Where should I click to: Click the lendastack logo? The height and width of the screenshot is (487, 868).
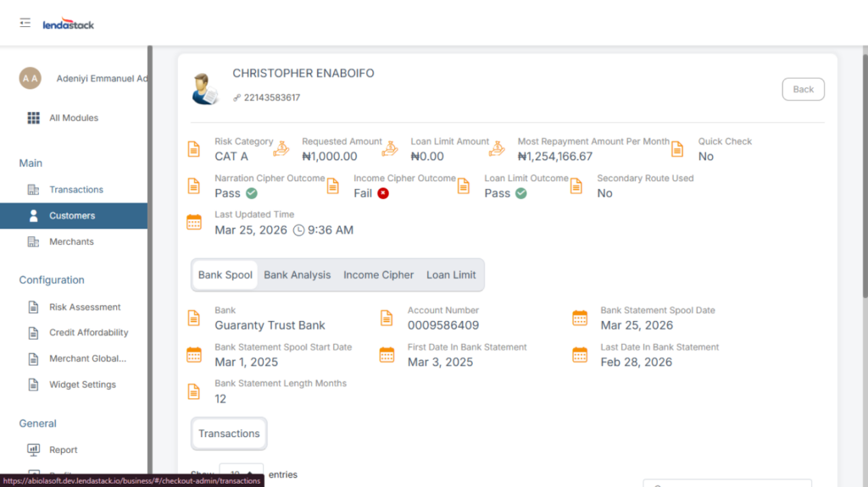[69, 24]
